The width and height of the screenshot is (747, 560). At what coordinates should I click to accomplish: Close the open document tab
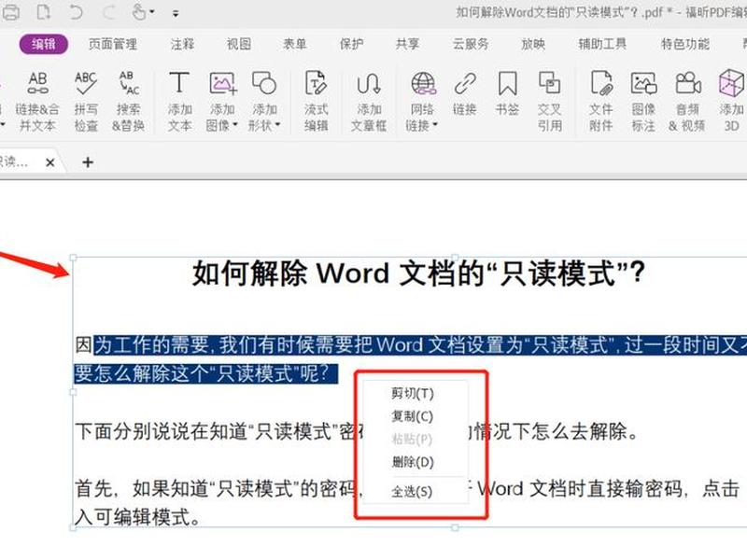pos(49,162)
